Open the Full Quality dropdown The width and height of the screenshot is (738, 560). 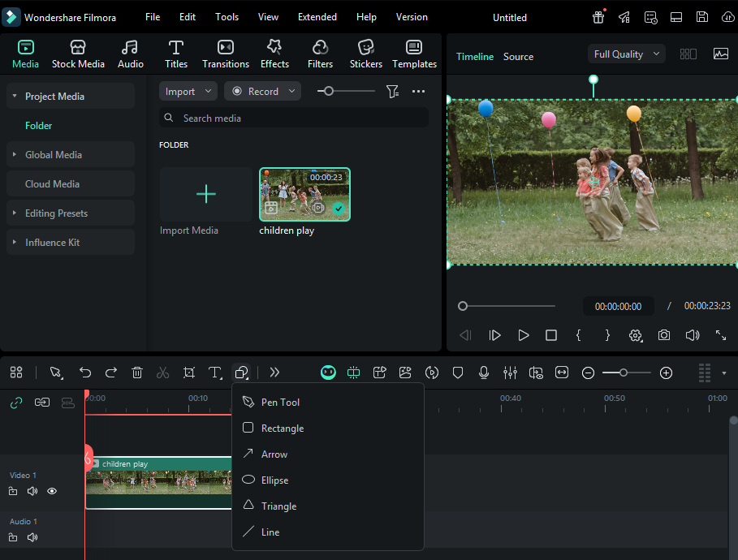pos(626,54)
